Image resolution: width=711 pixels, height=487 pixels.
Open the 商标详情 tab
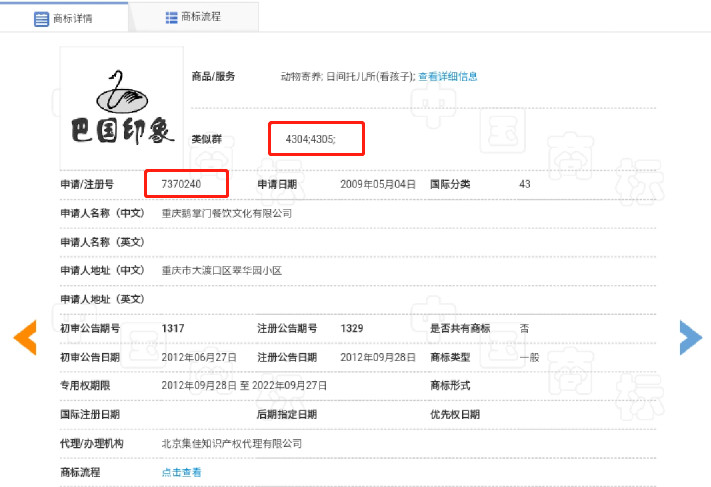point(63,17)
